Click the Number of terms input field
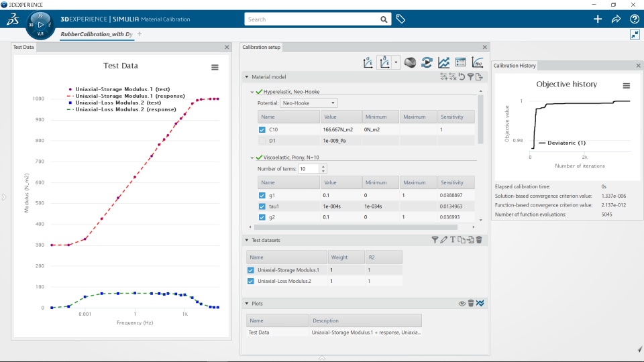This screenshot has width=644, height=362. click(x=309, y=169)
